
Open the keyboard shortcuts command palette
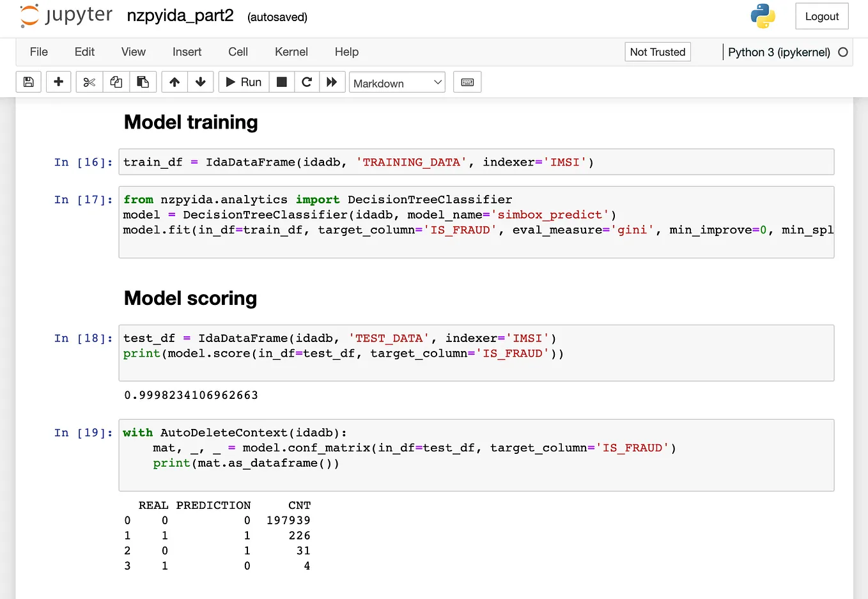[467, 82]
